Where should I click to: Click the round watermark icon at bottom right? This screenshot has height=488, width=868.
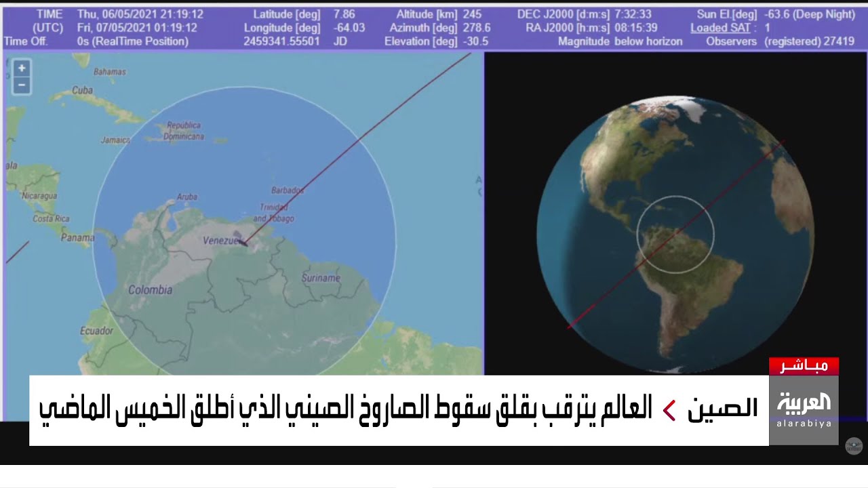coord(853,446)
